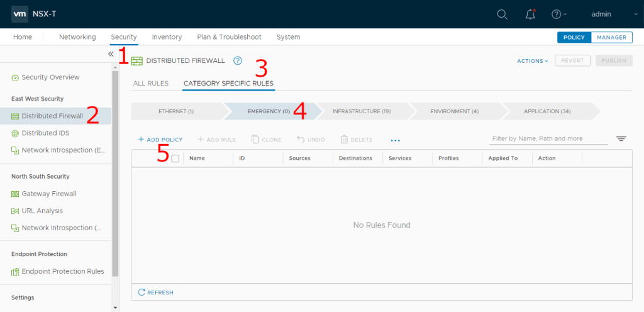The image size is (644, 312).
Task: Click the Filter by Name search field
Action: (548, 138)
